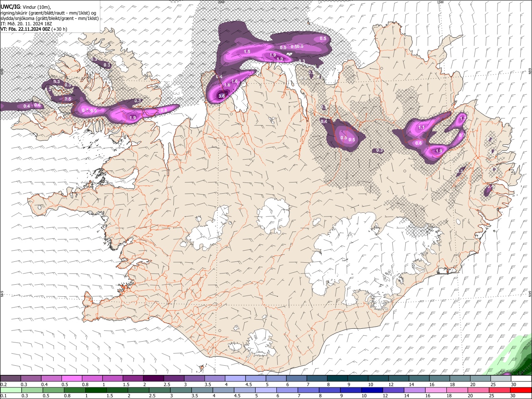The image size is (532, 399).
Task: Select the 'VT: Fös. 22.11.2024 00Z' valid time
Action: (25, 29)
